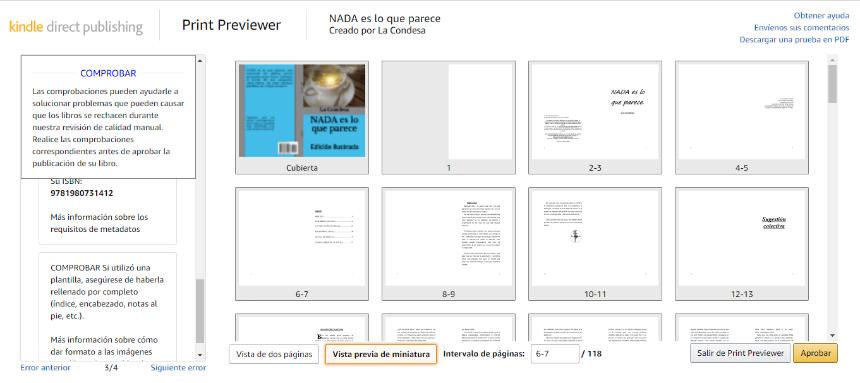The image size is (860, 383).
Task: Select the pages 8-9 thumbnail
Action: point(449,244)
